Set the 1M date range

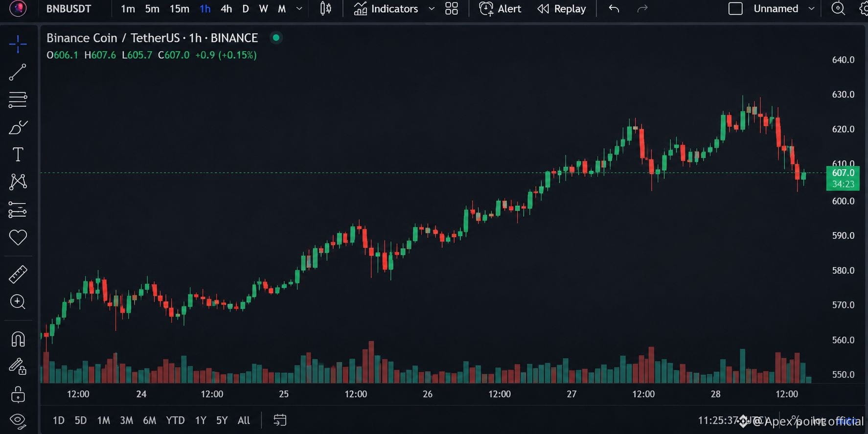click(104, 420)
